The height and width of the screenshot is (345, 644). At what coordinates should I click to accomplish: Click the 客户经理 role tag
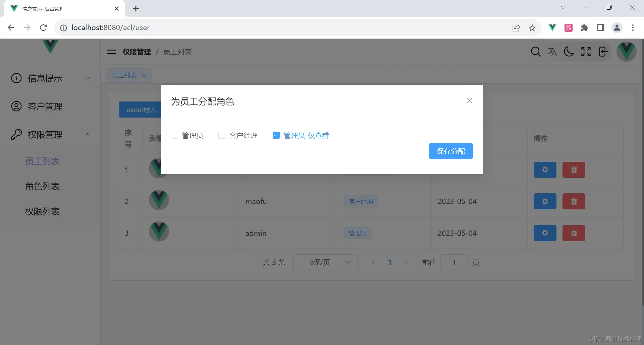361,201
